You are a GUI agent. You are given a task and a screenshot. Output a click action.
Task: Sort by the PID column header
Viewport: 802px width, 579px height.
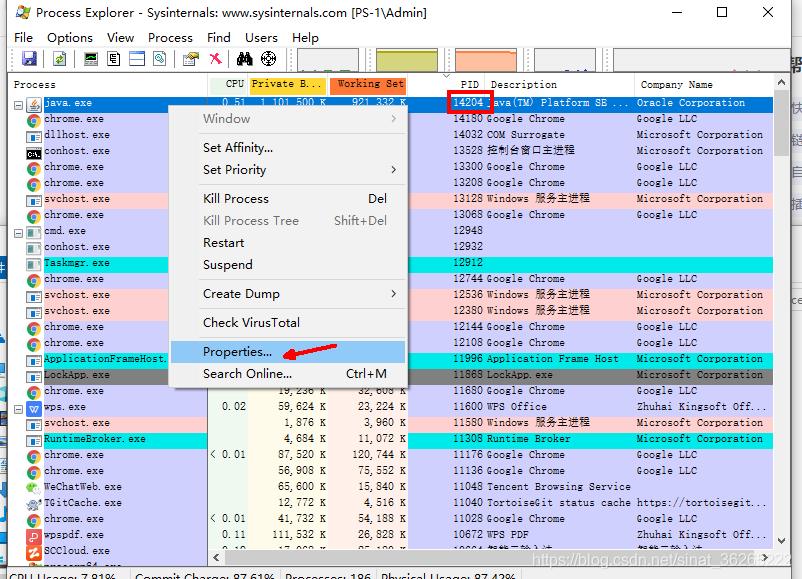pos(470,84)
